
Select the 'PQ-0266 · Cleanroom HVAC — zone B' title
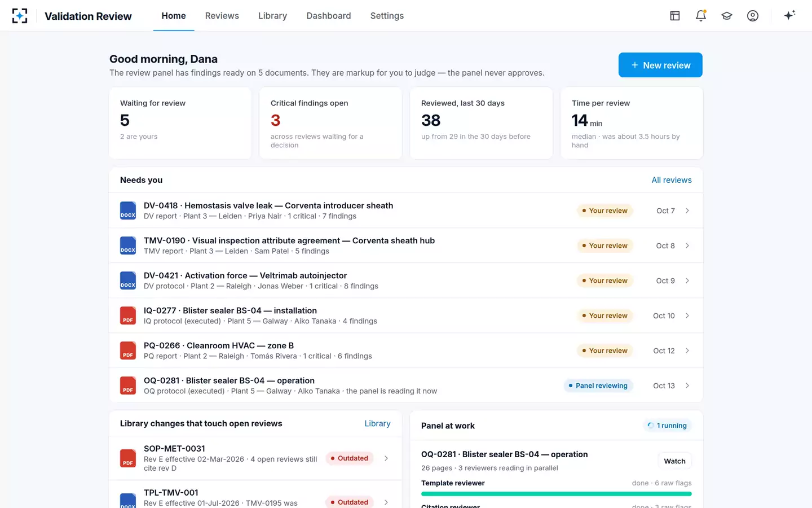point(219,345)
